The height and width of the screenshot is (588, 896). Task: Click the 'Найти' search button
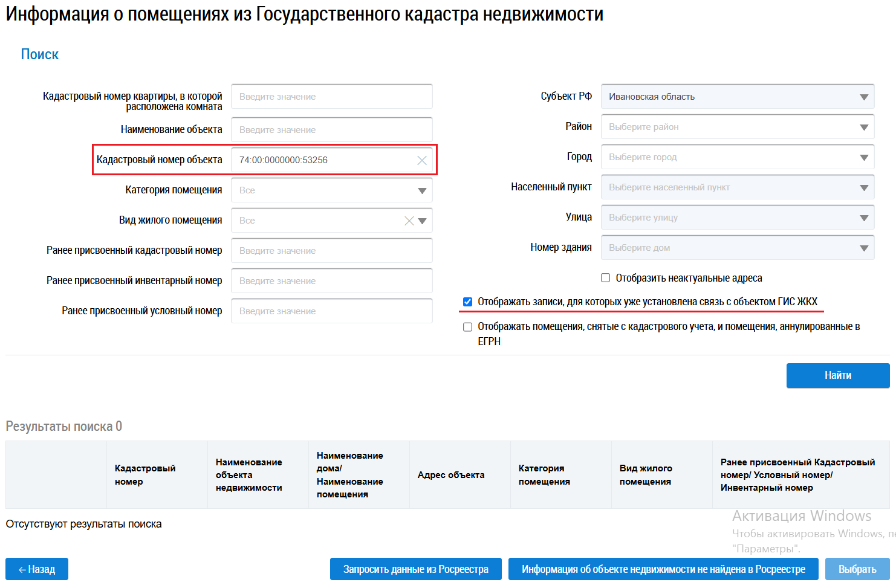pos(838,375)
